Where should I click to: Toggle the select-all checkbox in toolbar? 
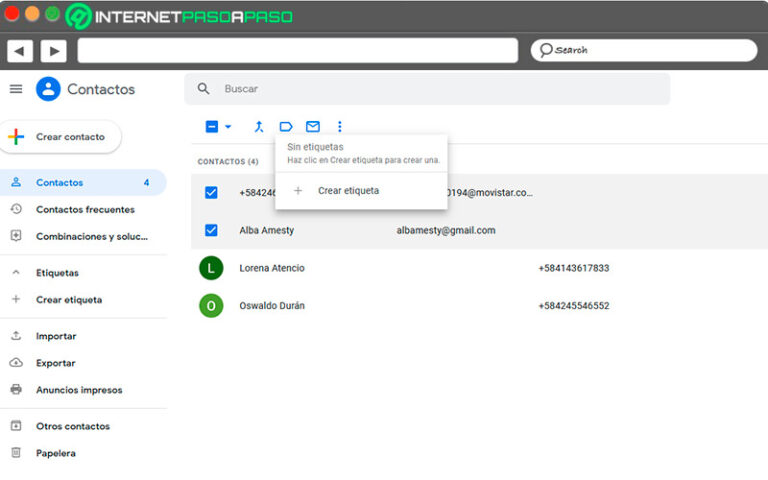(x=212, y=127)
